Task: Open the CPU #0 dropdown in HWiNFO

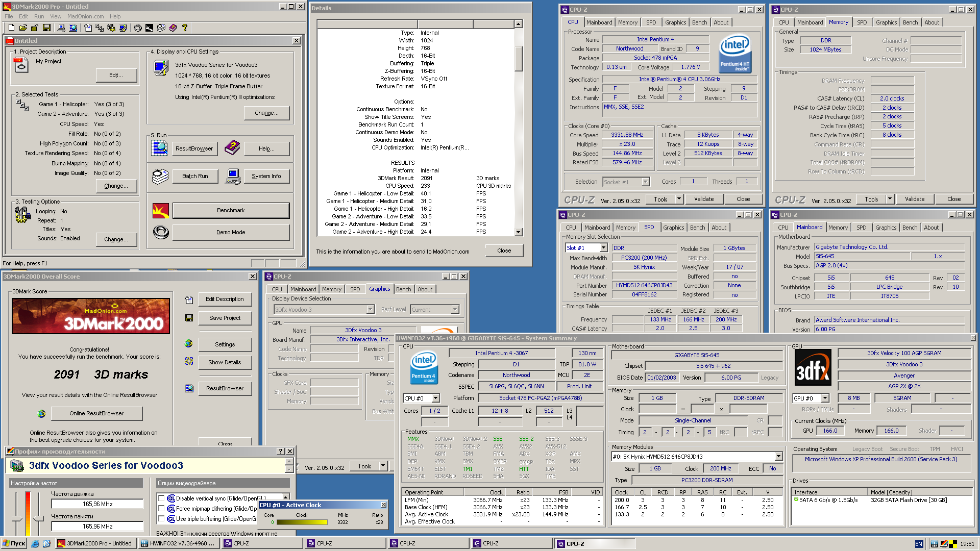Action: tap(436, 398)
